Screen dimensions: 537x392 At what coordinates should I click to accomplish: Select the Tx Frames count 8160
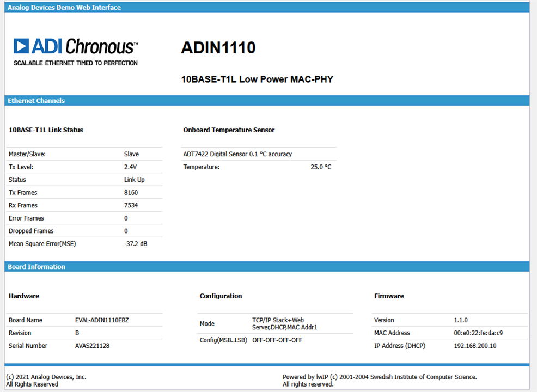131,193
